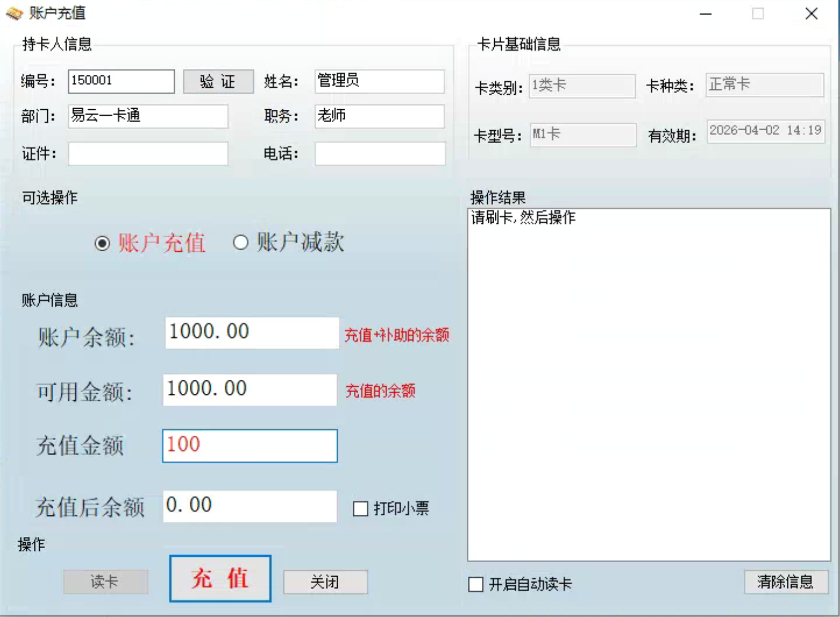This screenshot has width=840, height=617.
Task: Enable the 打印小票 checkbox
Action: click(x=360, y=508)
